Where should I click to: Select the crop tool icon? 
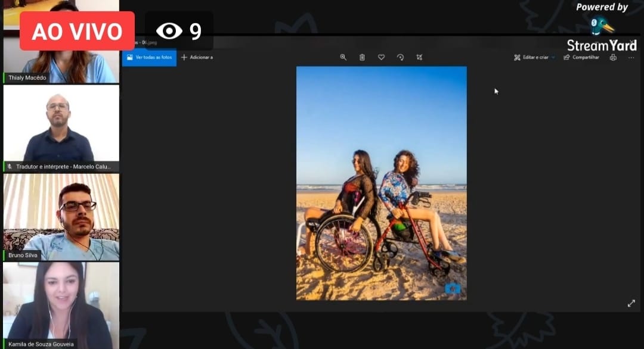tap(419, 57)
